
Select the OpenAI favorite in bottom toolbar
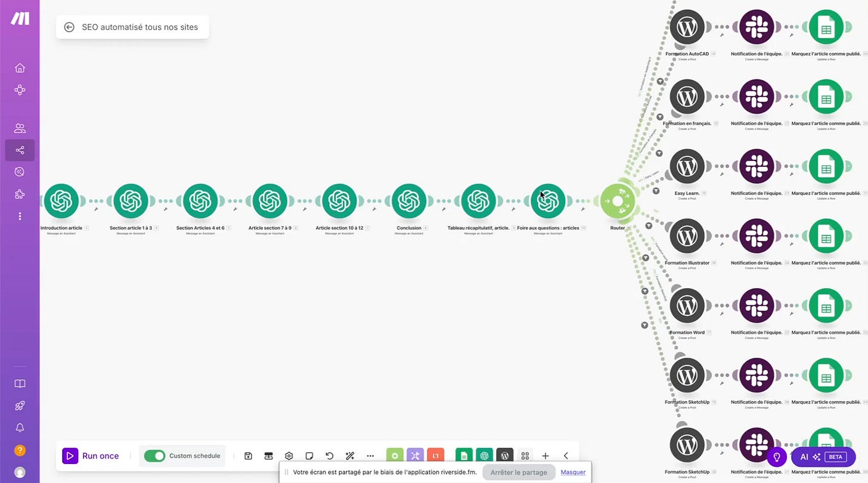[484, 456]
